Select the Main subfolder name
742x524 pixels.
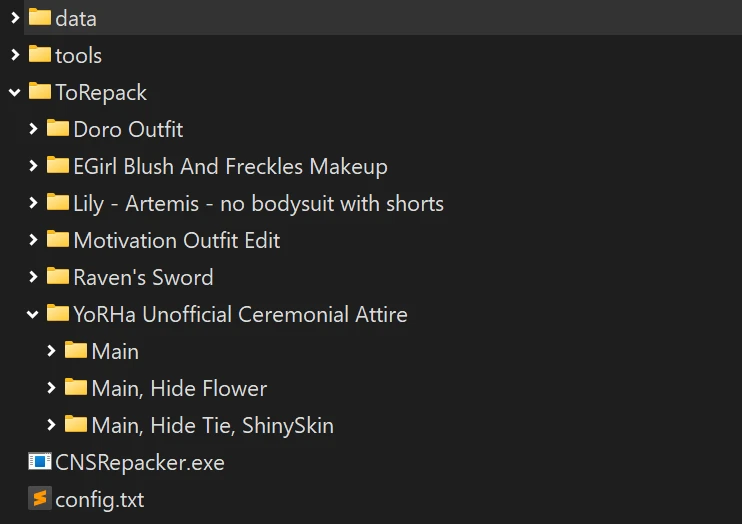[115, 351]
